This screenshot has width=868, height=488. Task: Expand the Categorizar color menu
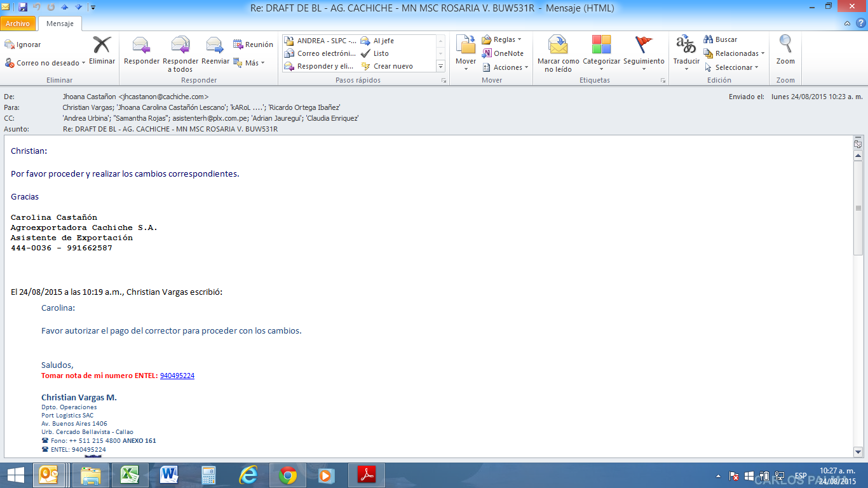[x=601, y=52]
